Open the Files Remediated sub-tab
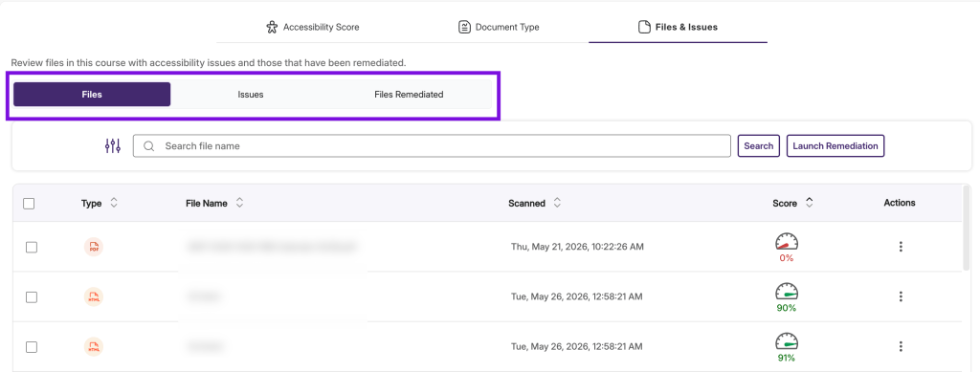The height and width of the screenshot is (372, 980). point(409,95)
